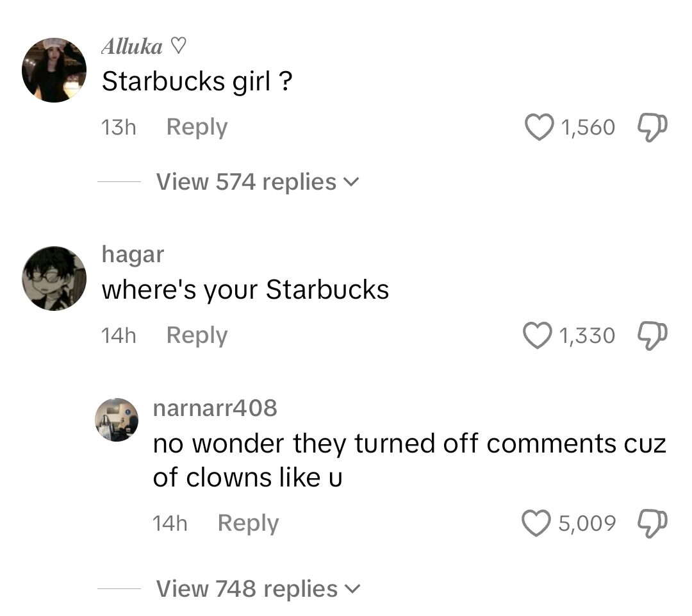This screenshot has width=692, height=616.
Task: Click the chevron next to View 574 replies
Action: (352, 182)
